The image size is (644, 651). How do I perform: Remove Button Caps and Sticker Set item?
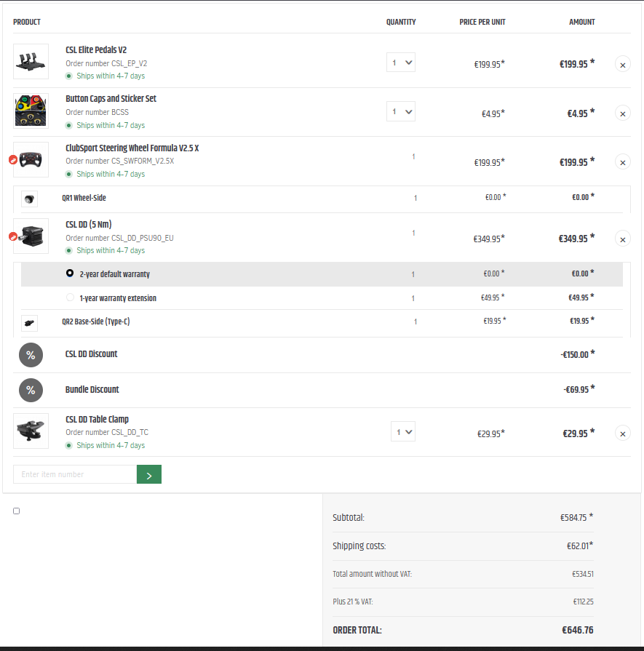coord(622,113)
